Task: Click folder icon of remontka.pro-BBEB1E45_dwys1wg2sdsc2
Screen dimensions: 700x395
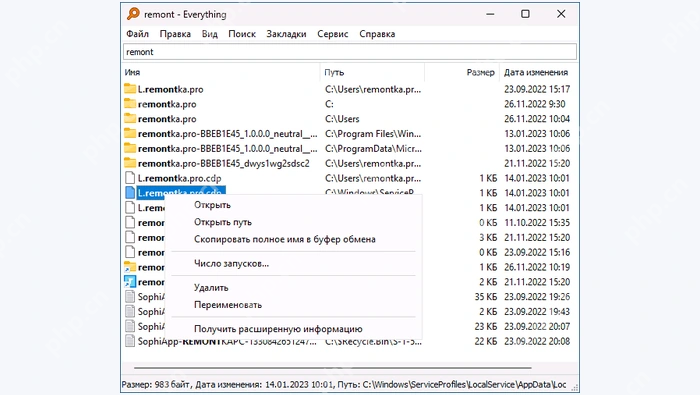Action: point(130,162)
